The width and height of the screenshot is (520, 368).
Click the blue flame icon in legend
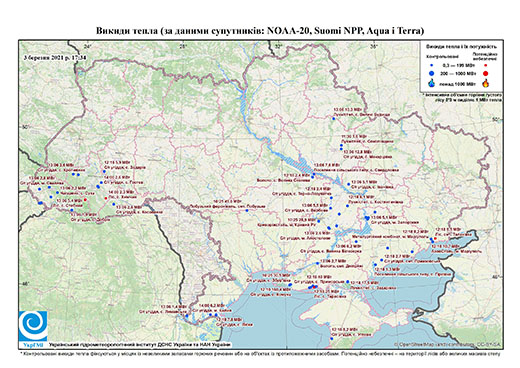(432, 83)
